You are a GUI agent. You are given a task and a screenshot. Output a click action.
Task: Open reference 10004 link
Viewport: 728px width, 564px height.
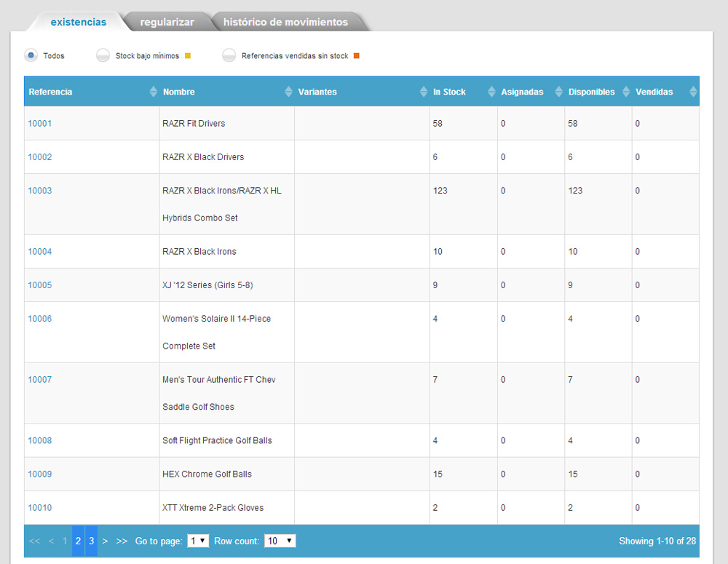[40, 252]
